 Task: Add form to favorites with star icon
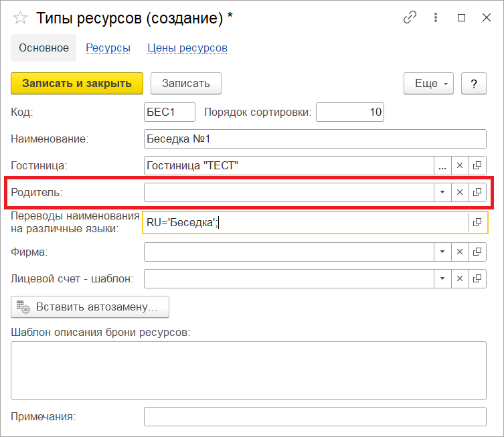20,17
